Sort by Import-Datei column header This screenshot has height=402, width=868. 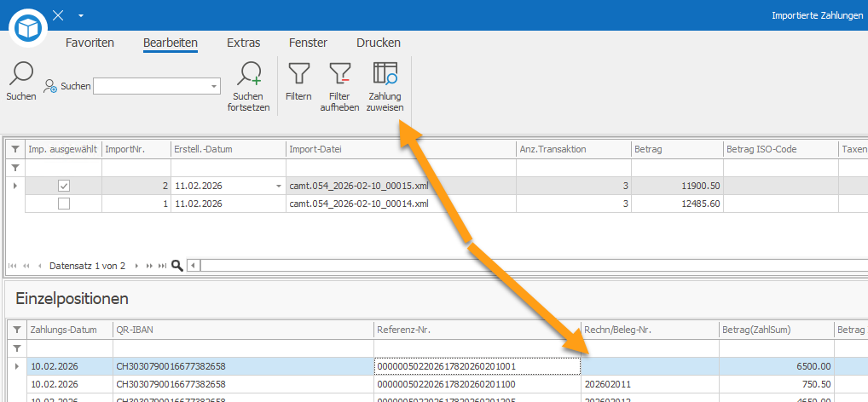401,149
